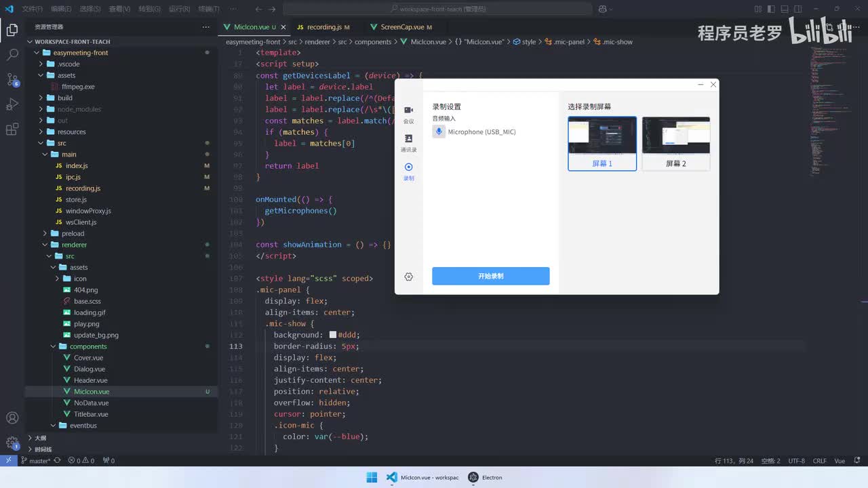Open the Manage gear in VS Code
Viewport: 868px width, 488px height.
12,443
